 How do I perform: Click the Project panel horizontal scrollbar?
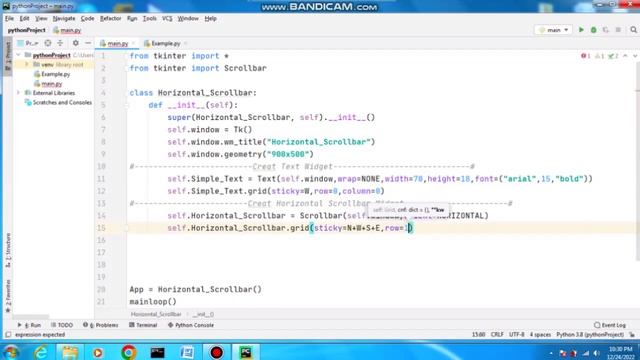(x=31, y=317)
